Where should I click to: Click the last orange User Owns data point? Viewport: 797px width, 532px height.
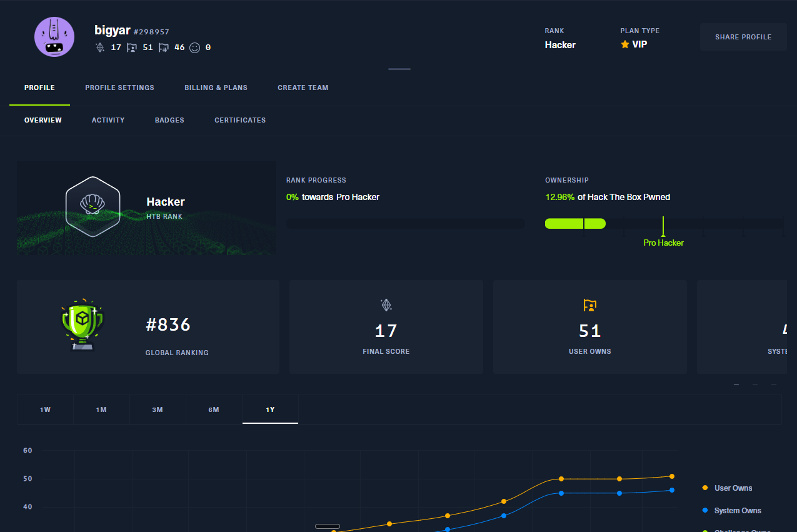pyautogui.click(x=672, y=476)
